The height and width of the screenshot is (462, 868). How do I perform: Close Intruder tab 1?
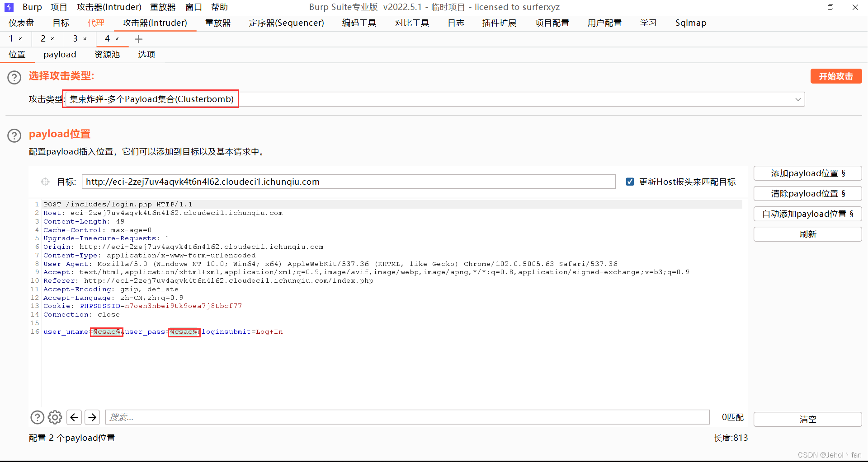[x=20, y=39]
